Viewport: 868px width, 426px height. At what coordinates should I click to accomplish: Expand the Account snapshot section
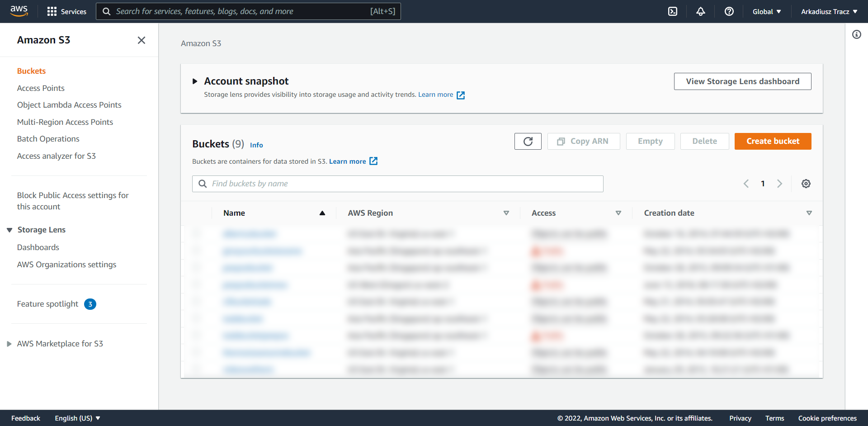pyautogui.click(x=195, y=81)
